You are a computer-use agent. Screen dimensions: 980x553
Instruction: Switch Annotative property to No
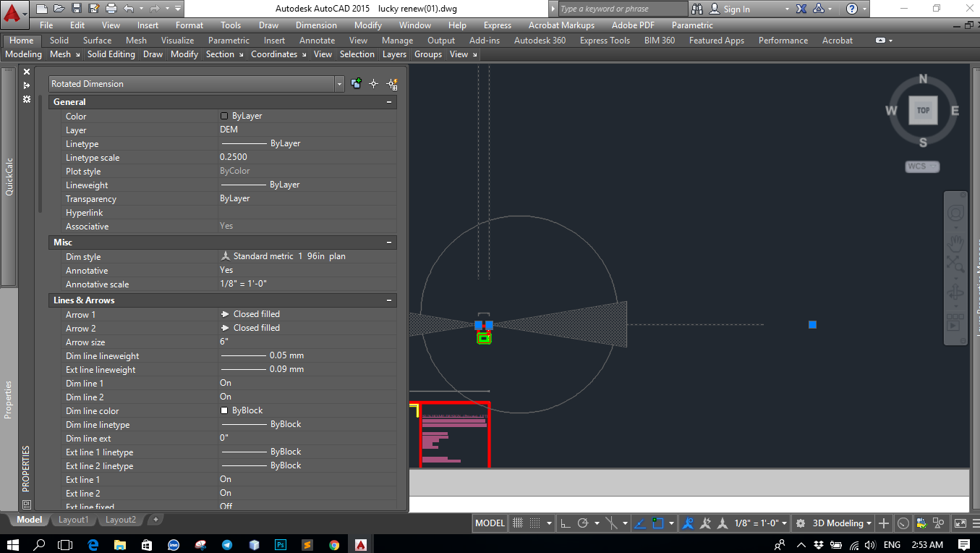tap(226, 270)
